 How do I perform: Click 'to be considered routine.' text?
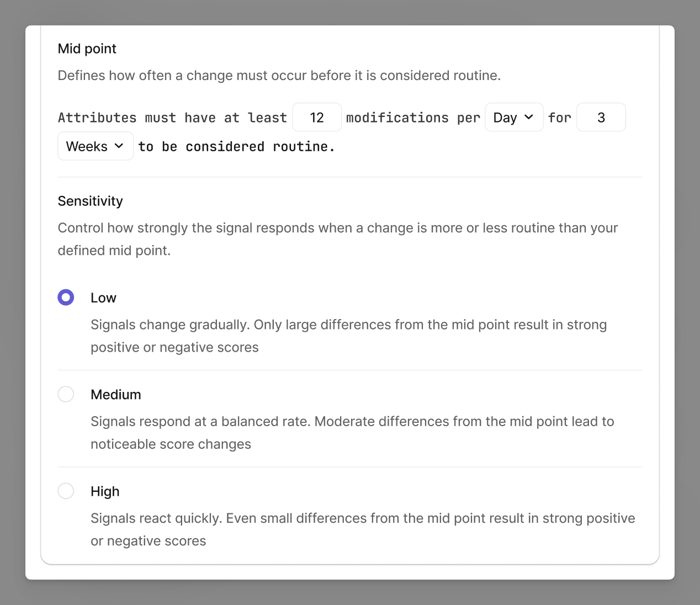point(237,146)
